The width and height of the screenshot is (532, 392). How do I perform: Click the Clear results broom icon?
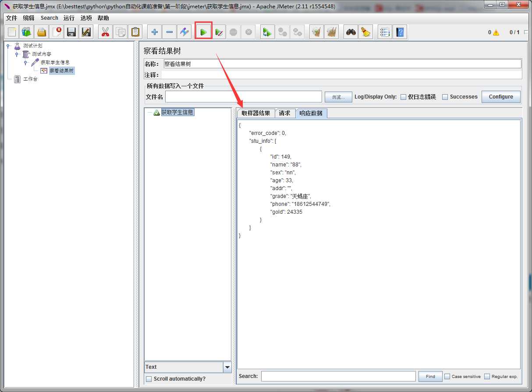point(317,32)
